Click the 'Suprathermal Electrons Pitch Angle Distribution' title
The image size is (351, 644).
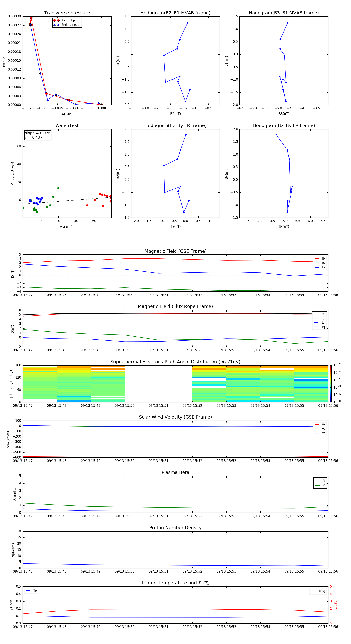(175, 362)
